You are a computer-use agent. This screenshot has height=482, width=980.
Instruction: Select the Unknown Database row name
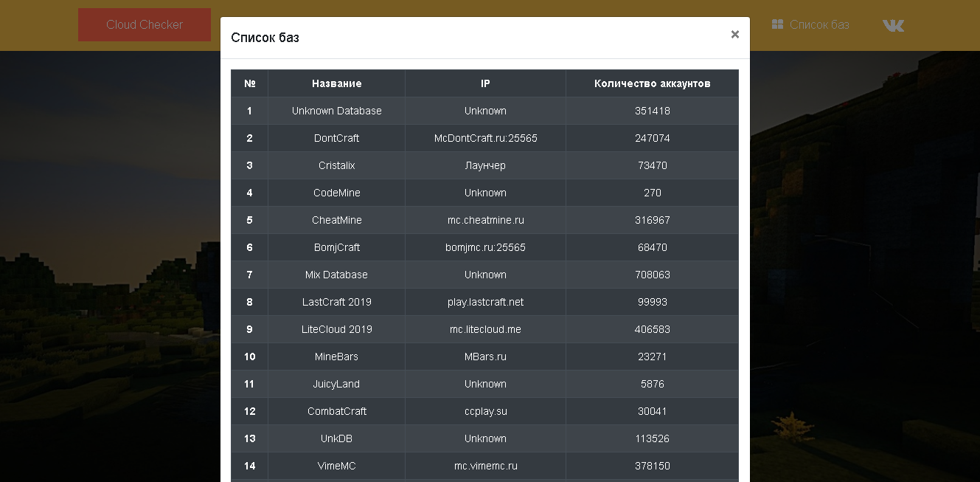coord(336,111)
